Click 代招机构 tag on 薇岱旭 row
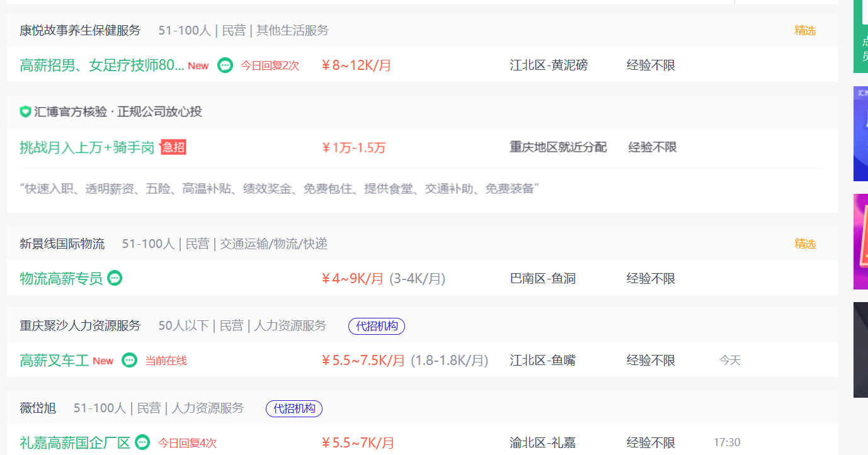 pos(294,408)
